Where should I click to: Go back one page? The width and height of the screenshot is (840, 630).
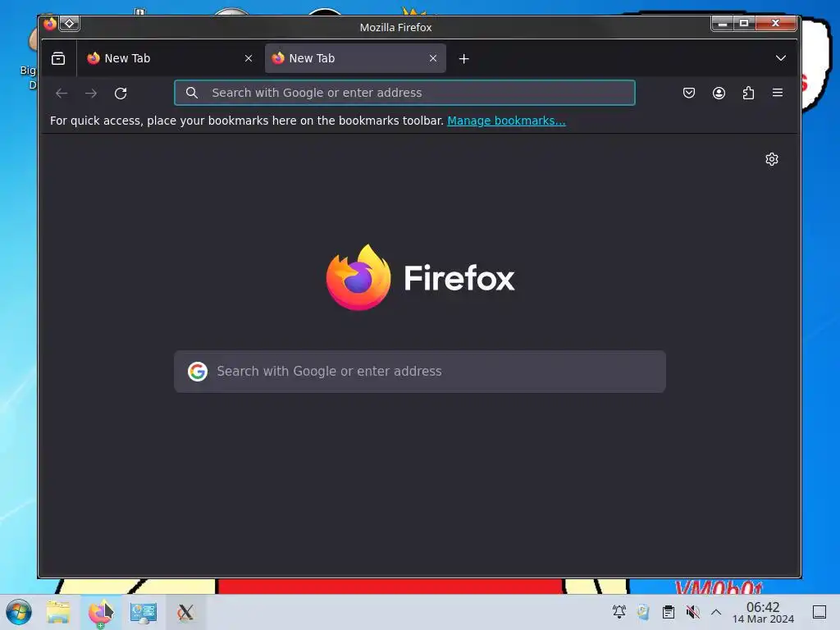[x=62, y=94]
